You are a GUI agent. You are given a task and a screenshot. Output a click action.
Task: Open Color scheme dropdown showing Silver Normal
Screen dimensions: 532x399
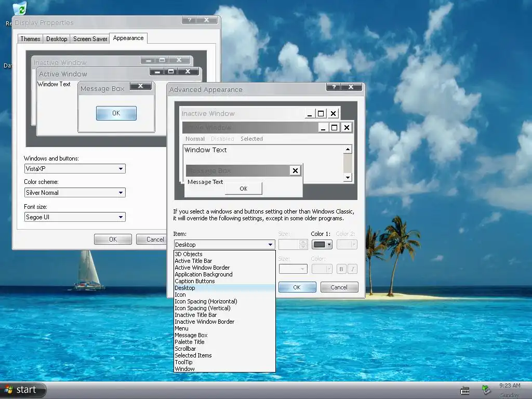click(x=75, y=193)
